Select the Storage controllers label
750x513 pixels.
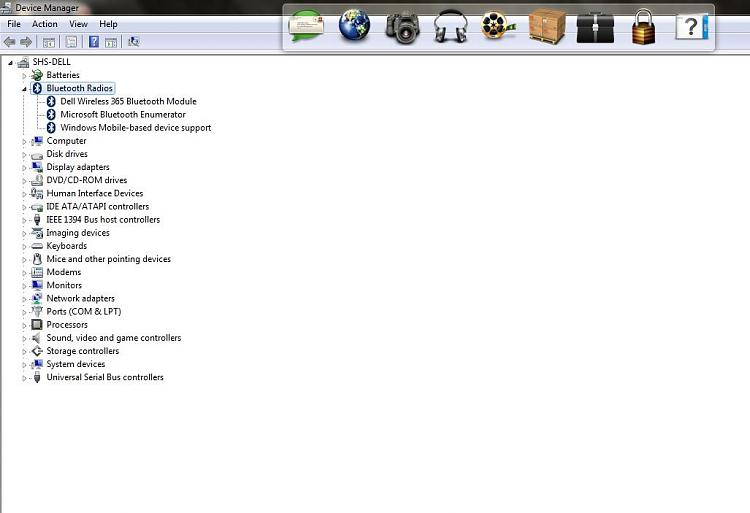(x=83, y=351)
